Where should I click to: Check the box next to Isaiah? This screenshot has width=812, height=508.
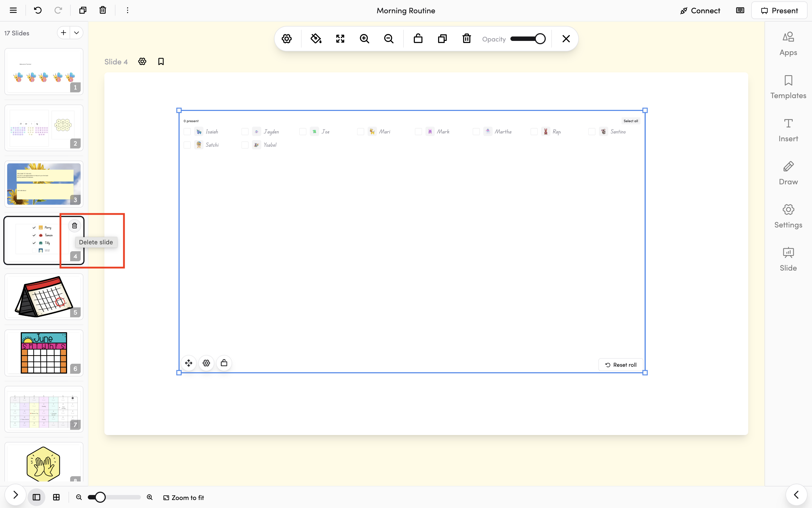pos(187,132)
